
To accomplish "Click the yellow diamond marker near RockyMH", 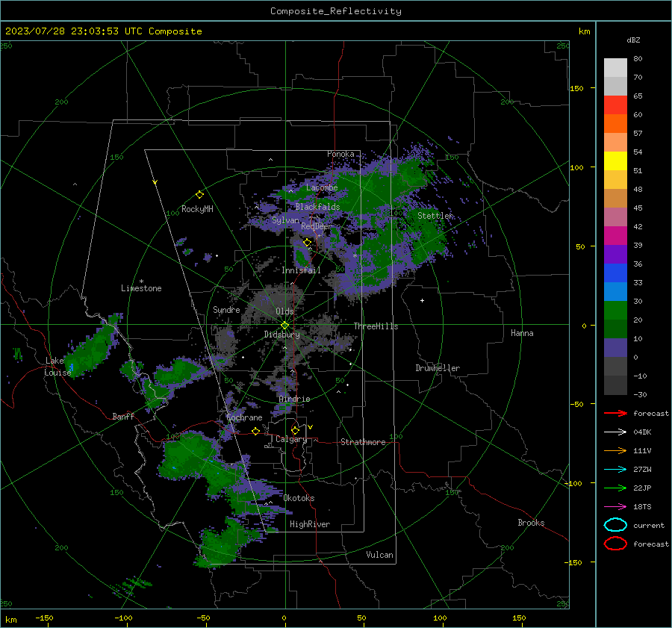I will point(199,195).
